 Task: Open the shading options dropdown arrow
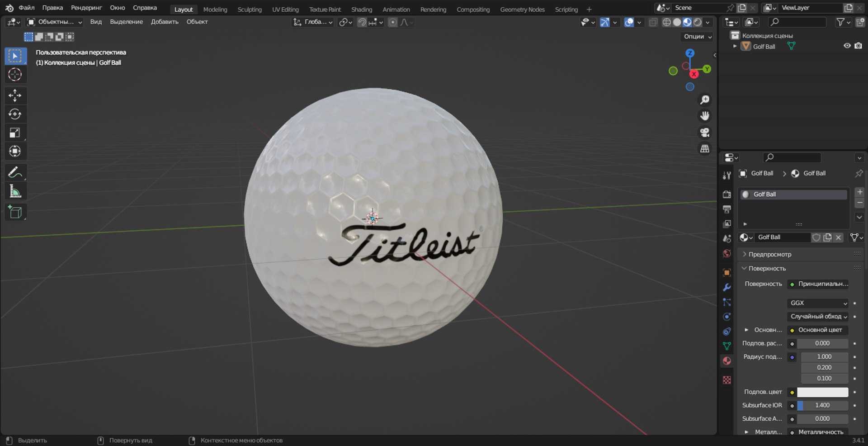click(x=708, y=22)
